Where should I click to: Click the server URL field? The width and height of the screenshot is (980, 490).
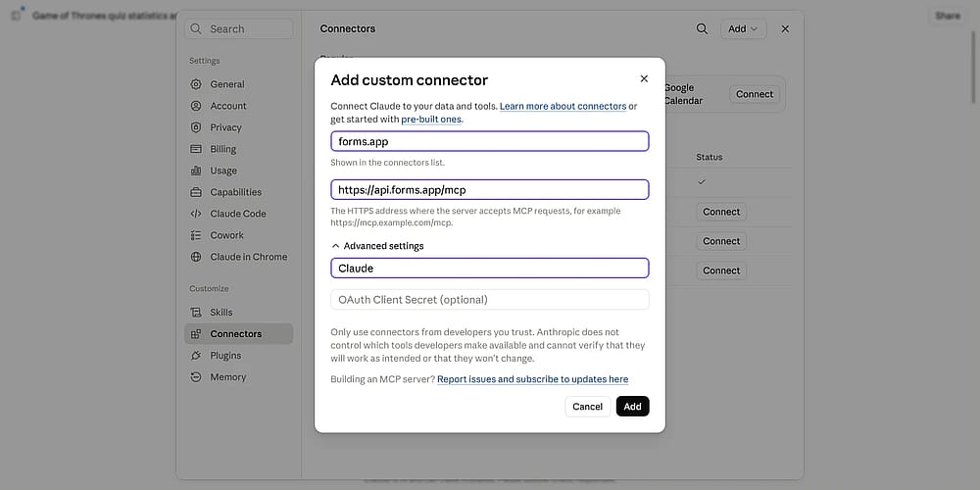pyautogui.click(x=490, y=189)
